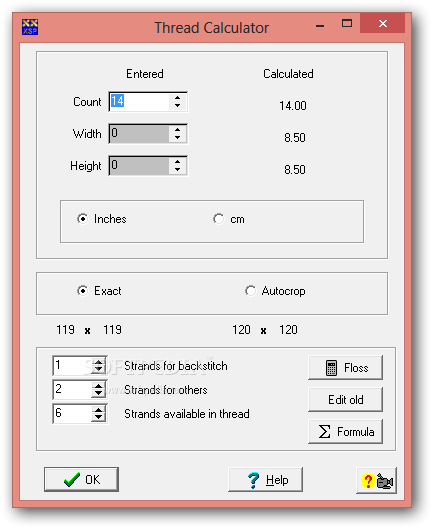This screenshot has height=528, width=432.
Task: Open the Formula sigma button
Action: coord(345,431)
